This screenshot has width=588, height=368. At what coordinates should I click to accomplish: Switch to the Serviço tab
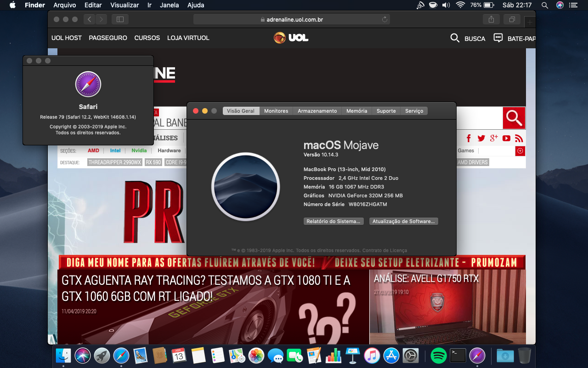click(x=414, y=111)
